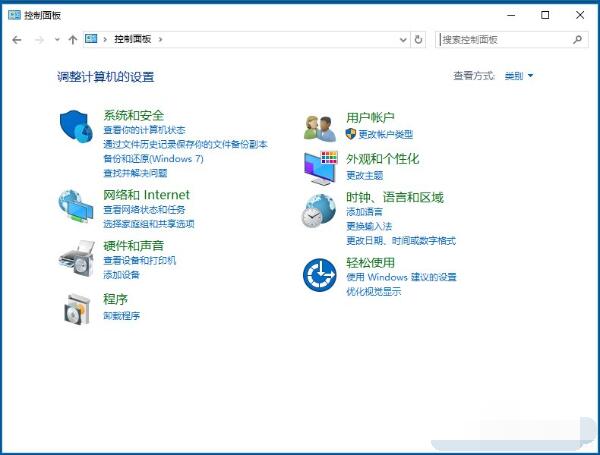Click the 查看方式 label
The height and width of the screenshot is (455, 600).
point(474,76)
